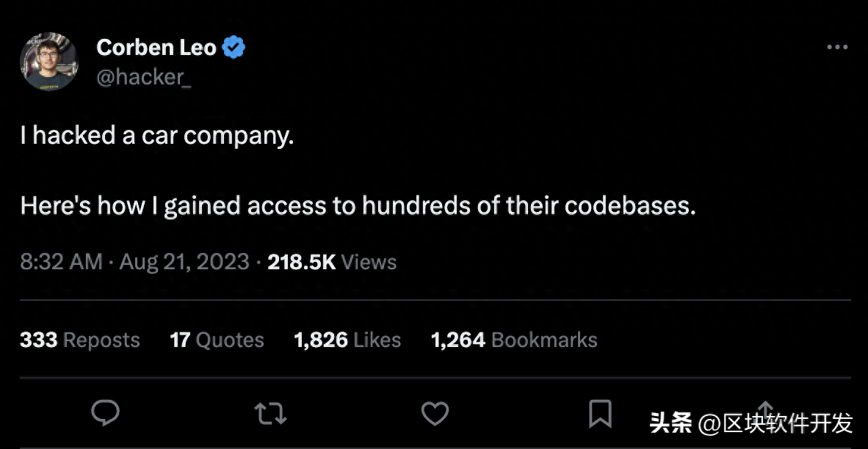The height and width of the screenshot is (449, 868).
Task: Open Corben Leo's profile picture
Action: 48,62
